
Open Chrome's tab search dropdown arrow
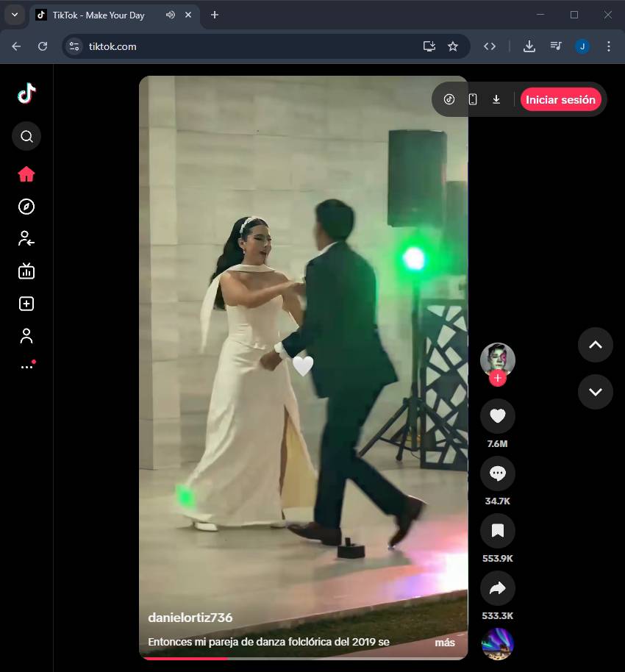(x=14, y=15)
